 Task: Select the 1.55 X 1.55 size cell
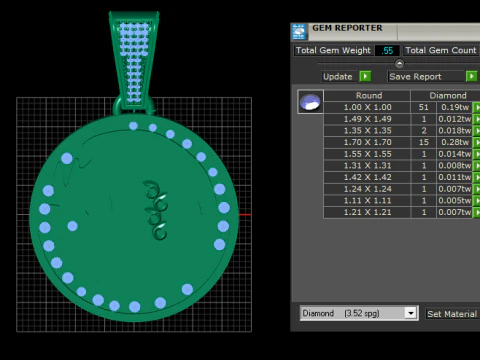[x=367, y=154]
